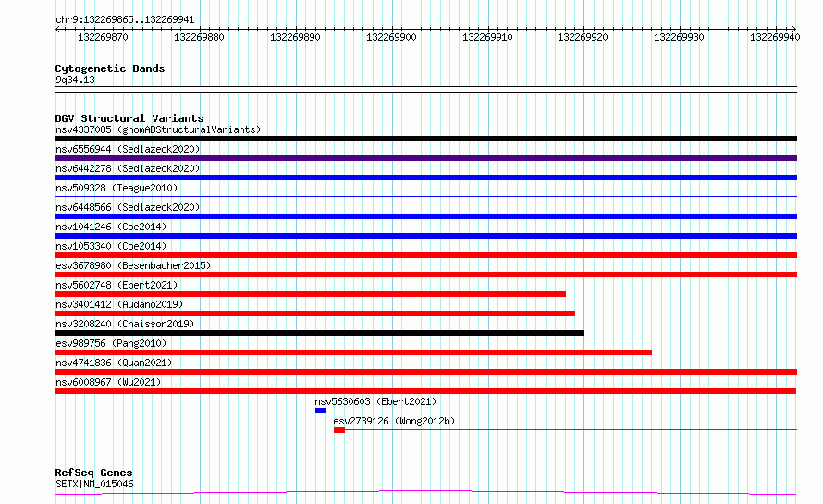823x504 pixels.
Task: Open the DGV Structural Variants track title
Action: coord(129,118)
